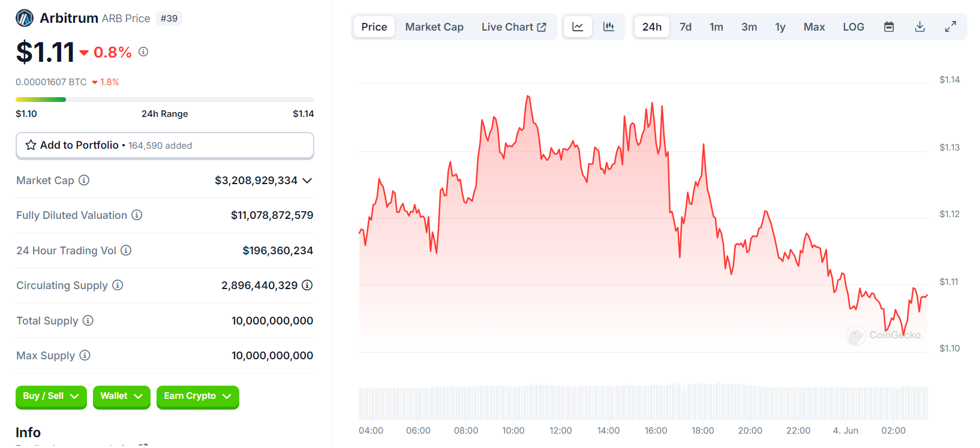Open Fully Diluted Valuation info icon

137,215
